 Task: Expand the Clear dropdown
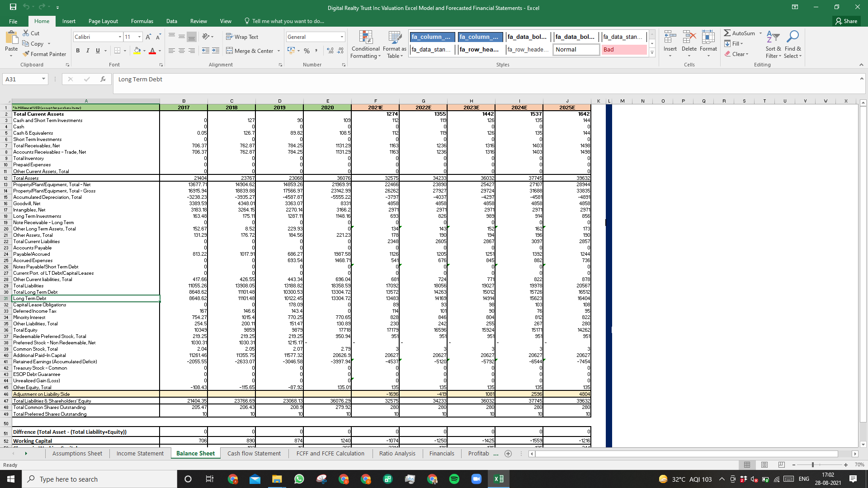747,54
